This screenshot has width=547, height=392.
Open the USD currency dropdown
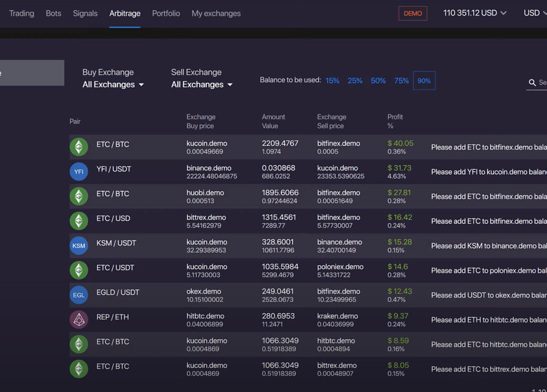click(535, 13)
